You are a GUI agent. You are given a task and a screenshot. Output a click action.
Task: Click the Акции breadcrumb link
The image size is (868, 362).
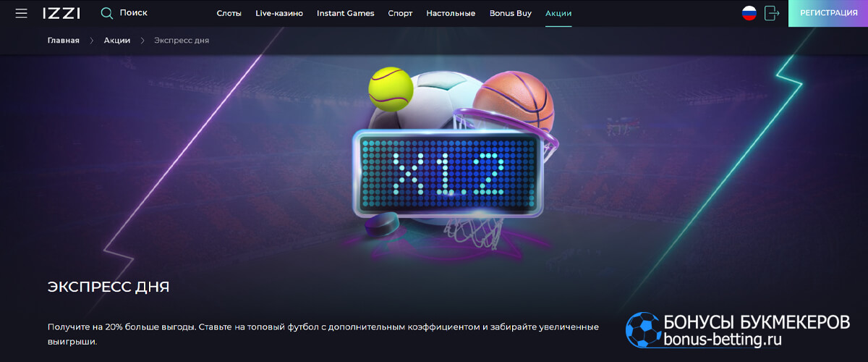tap(117, 41)
